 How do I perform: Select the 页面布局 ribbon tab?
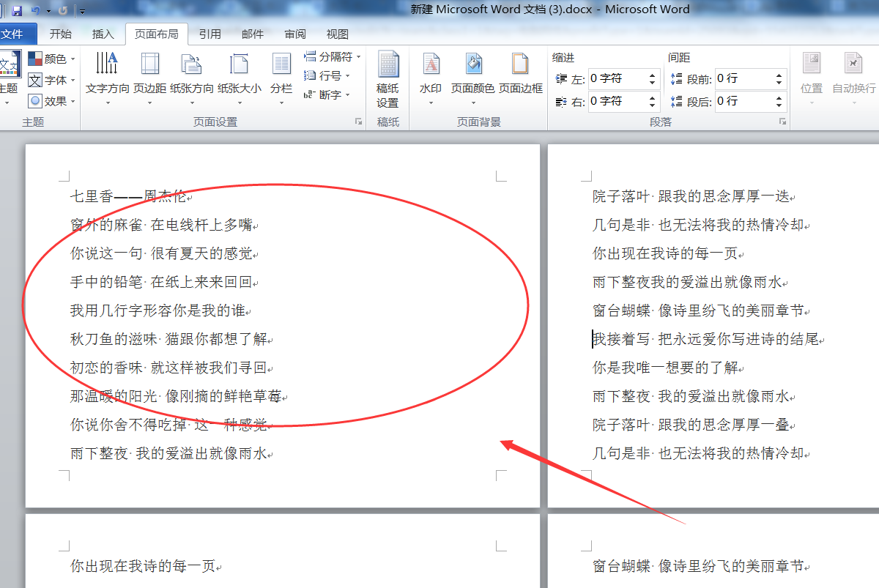(156, 34)
